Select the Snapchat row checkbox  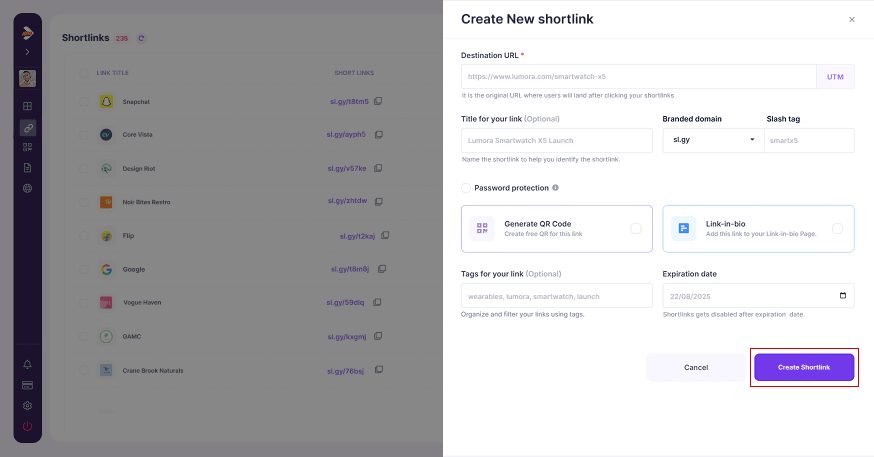tap(84, 101)
